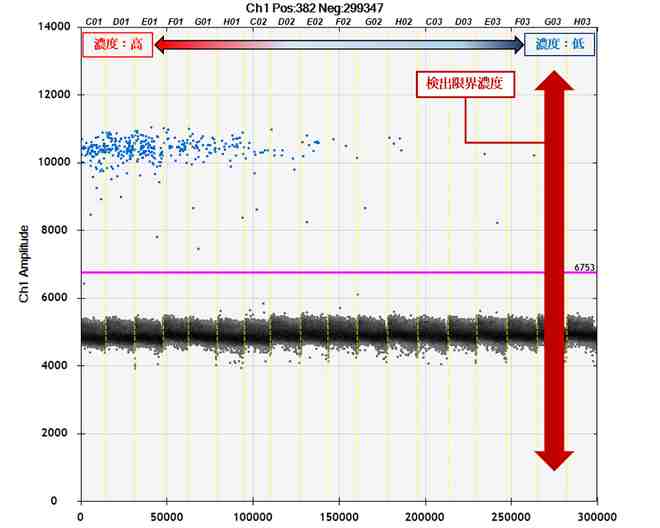Image resolution: width=660 pixels, height=528 pixels.
Task: Select the F03 well label
Action: pyautogui.click(x=522, y=21)
